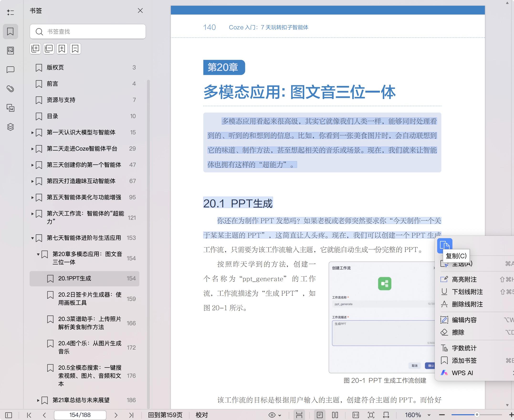Go to 资源与支持 bookmark
The image size is (514, 420).
[x=84, y=100]
